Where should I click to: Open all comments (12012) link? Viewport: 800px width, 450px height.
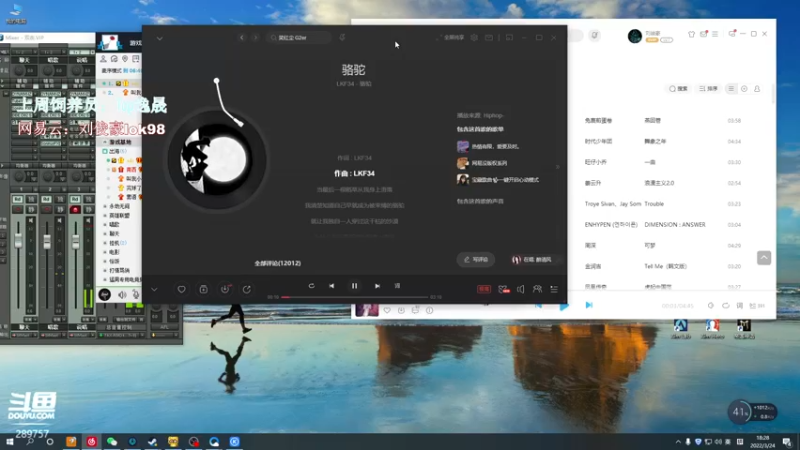point(278,263)
